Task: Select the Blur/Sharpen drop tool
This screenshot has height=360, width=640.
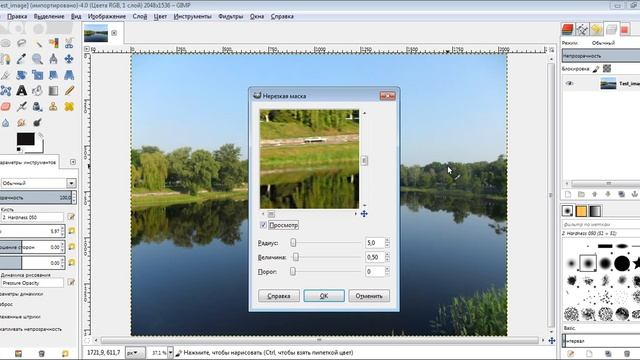Action: point(5,122)
